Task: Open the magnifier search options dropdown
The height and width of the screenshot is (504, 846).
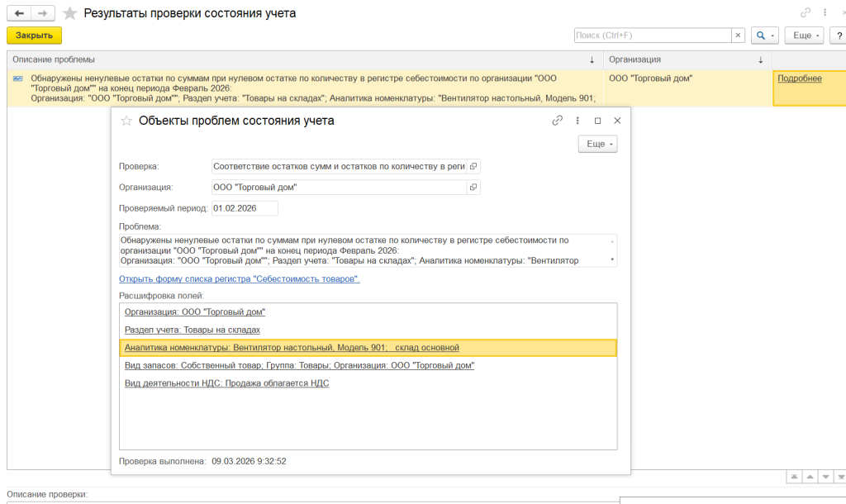Action: point(764,36)
